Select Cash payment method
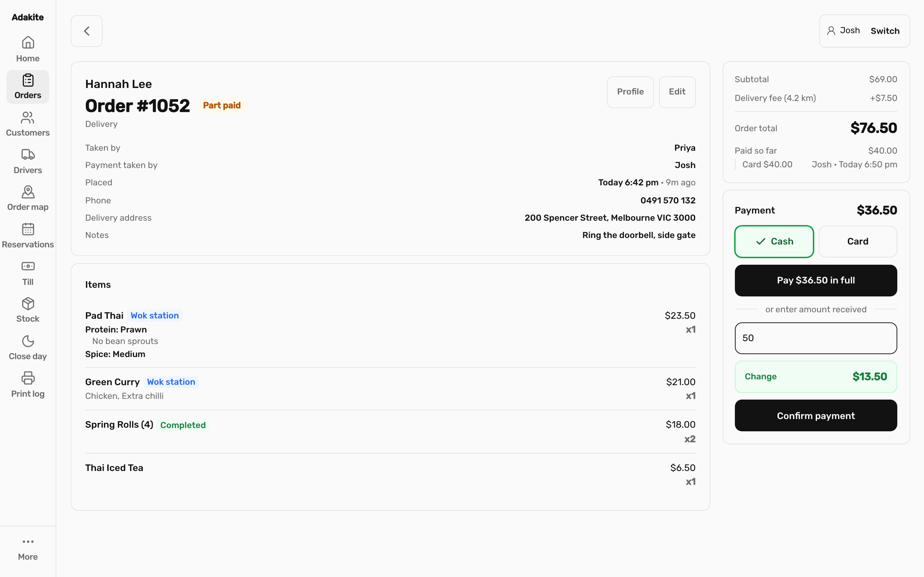 point(774,242)
